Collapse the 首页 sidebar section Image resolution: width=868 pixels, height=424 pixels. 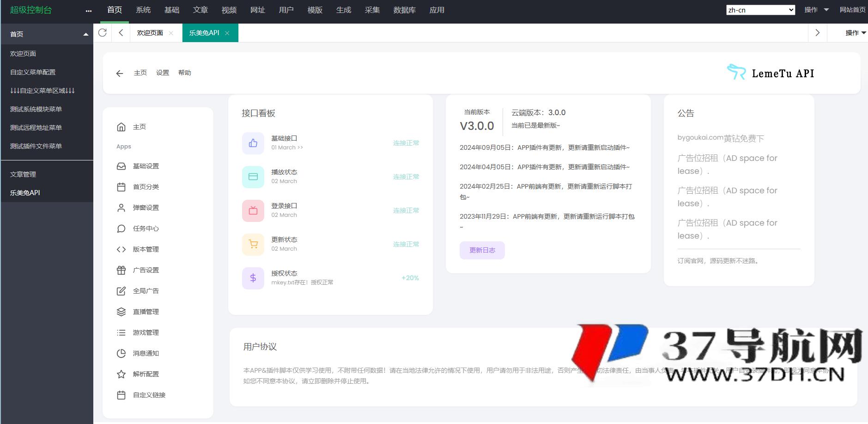tap(85, 33)
